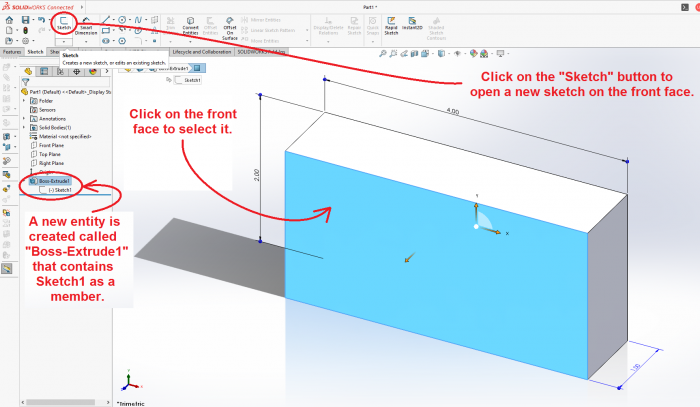This screenshot has width=700, height=407.
Task: Expand the Annotations tree node
Action: (x=23, y=118)
